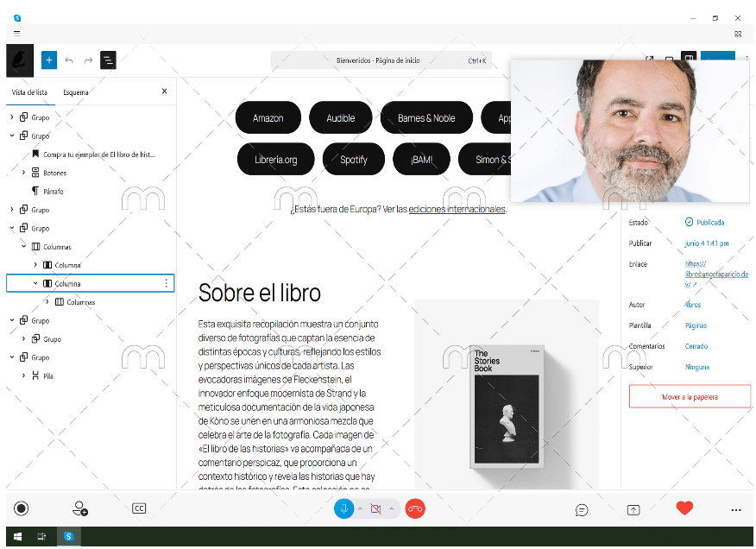Viewport: 756px width, 549px height.
Task: Open the Skype hamburger menu
Action: 17,34
